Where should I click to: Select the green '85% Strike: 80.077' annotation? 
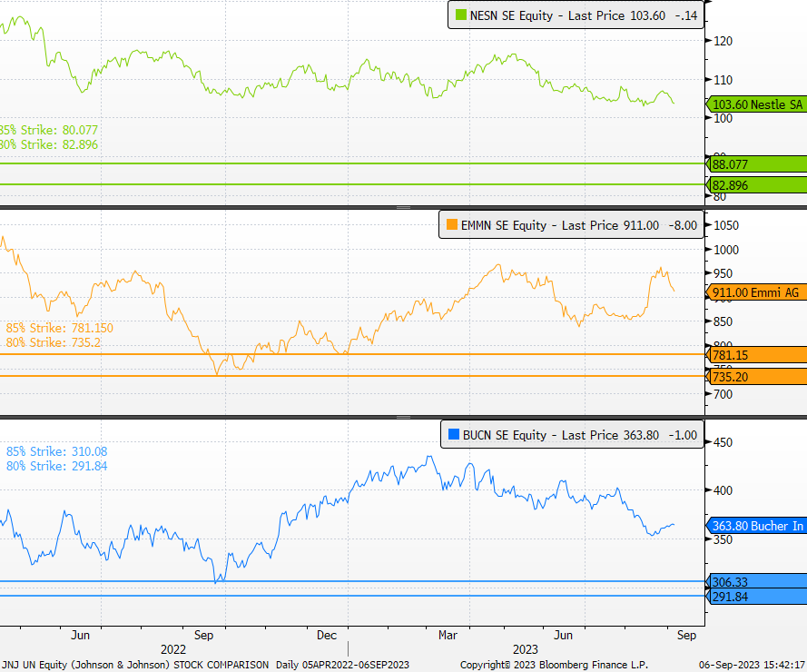[48, 130]
